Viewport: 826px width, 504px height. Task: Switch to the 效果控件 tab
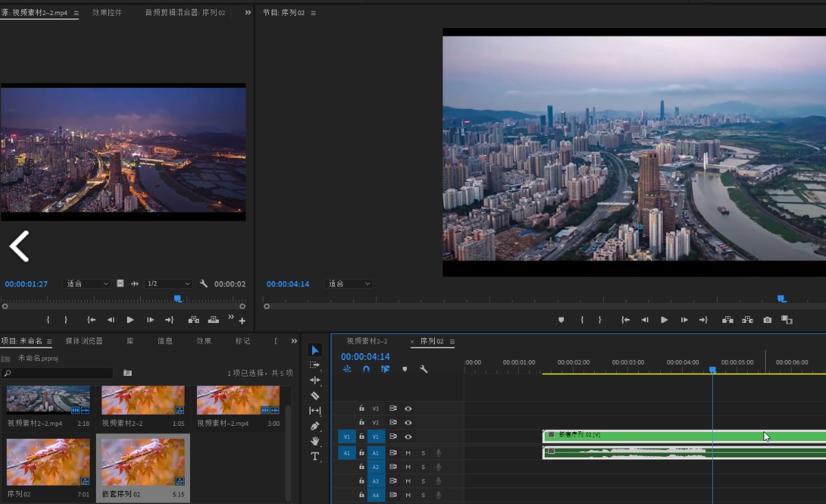tap(107, 12)
